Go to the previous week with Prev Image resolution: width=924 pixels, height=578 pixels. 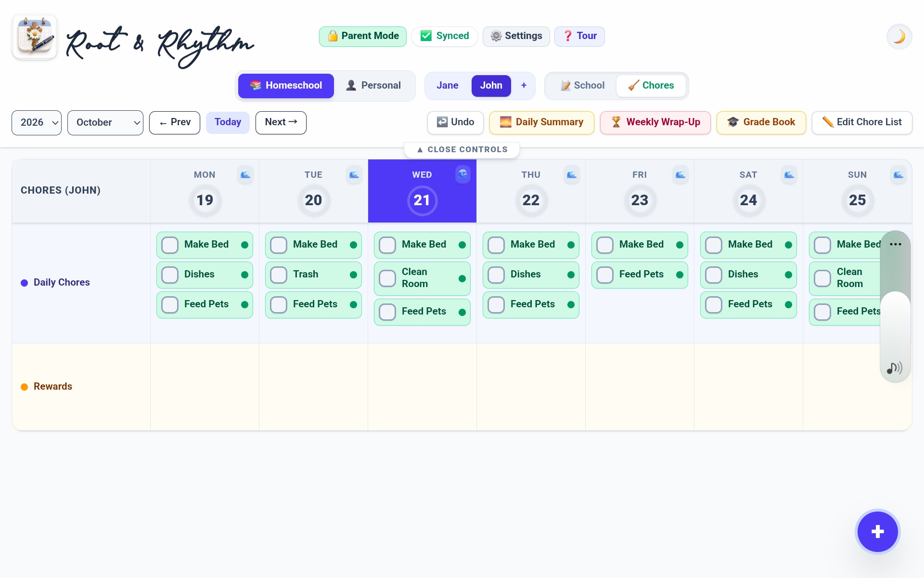pyautogui.click(x=175, y=122)
